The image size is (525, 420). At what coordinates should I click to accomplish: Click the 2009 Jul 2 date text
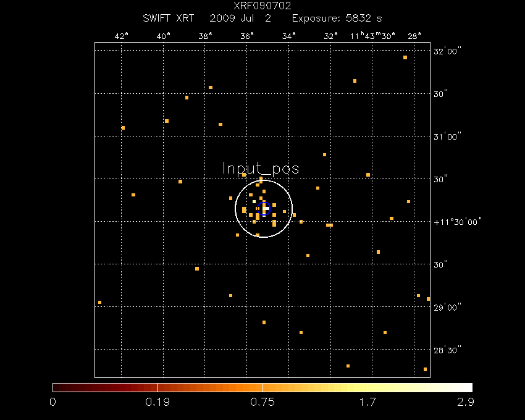click(240, 18)
